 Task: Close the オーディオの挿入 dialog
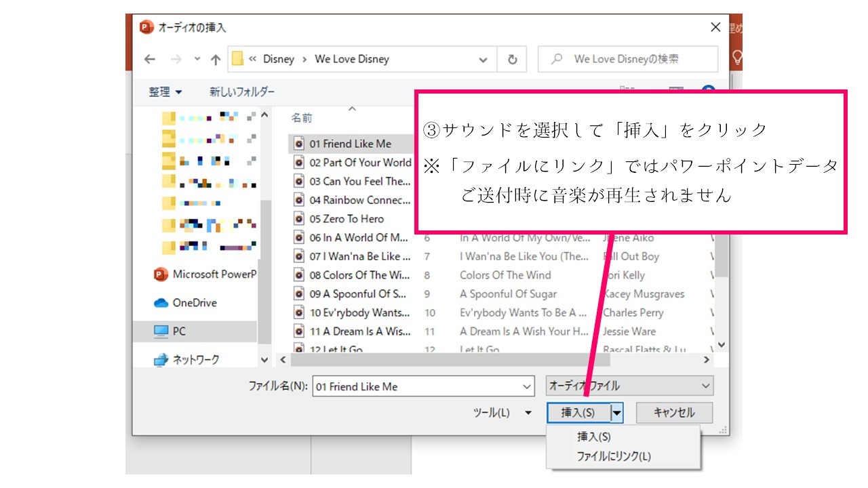[x=715, y=27]
